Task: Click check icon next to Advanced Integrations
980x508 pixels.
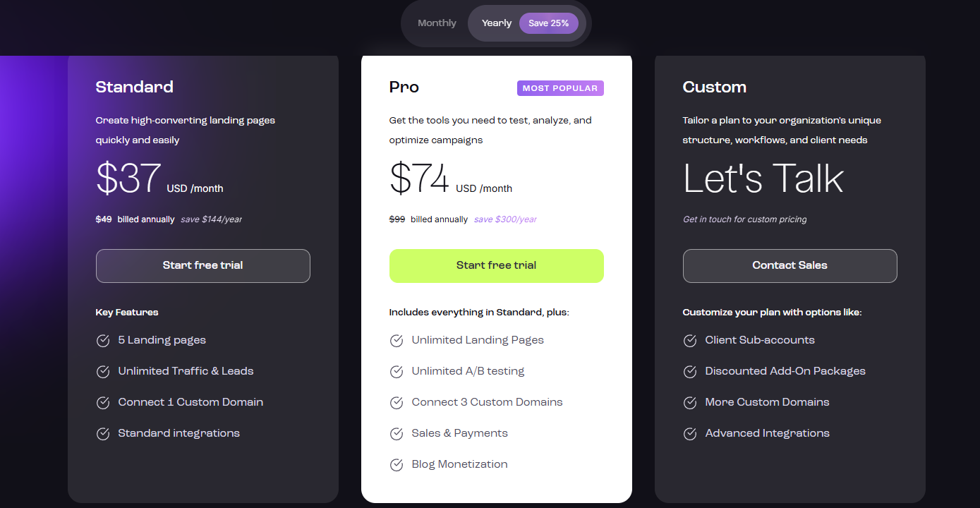Action: (690, 434)
